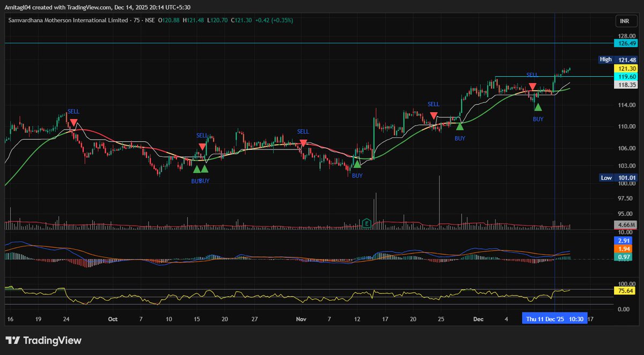
Task: Click the Dec label on the time axis
Action: [x=479, y=318]
